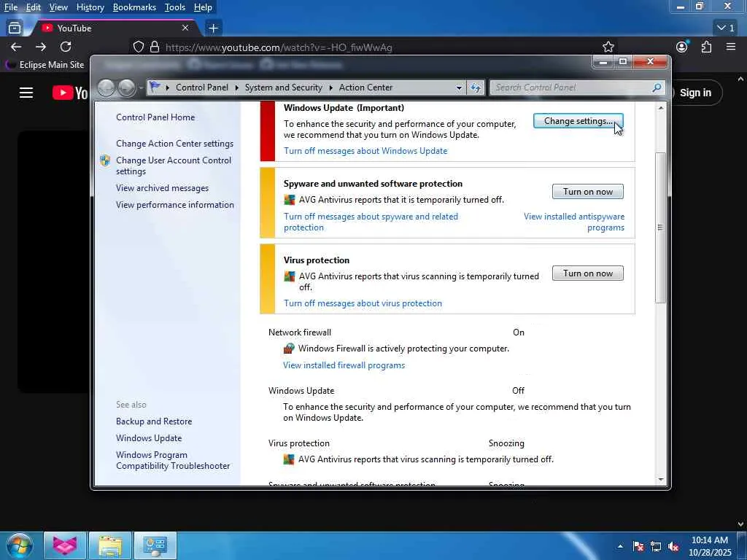Open Change User Account Control settings
Screen dimensions: 747x560
(174, 166)
